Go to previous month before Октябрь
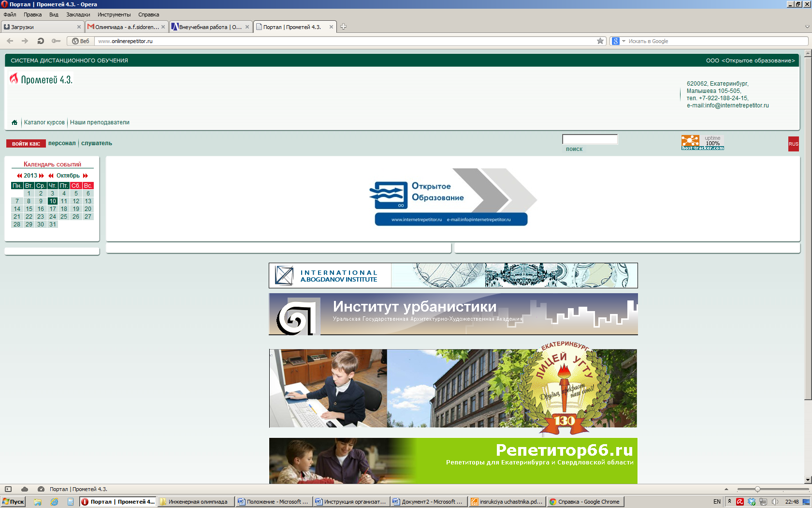The width and height of the screenshot is (812, 508). point(51,176)
